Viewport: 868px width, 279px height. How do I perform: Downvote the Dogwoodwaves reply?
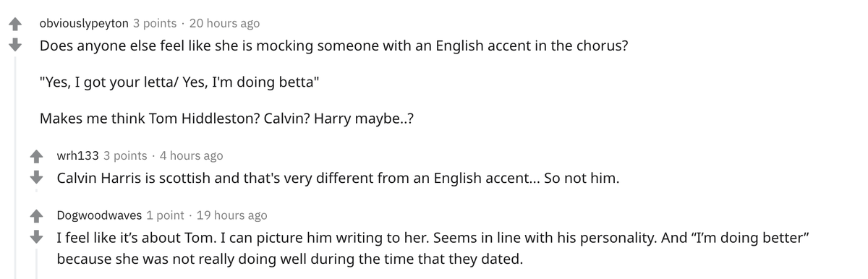(35, 236)
